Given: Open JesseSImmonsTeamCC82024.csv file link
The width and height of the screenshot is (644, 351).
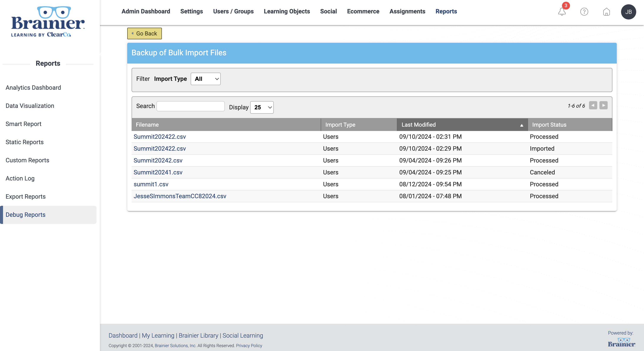Looking at the screenshot, I should tap(180, 196).
